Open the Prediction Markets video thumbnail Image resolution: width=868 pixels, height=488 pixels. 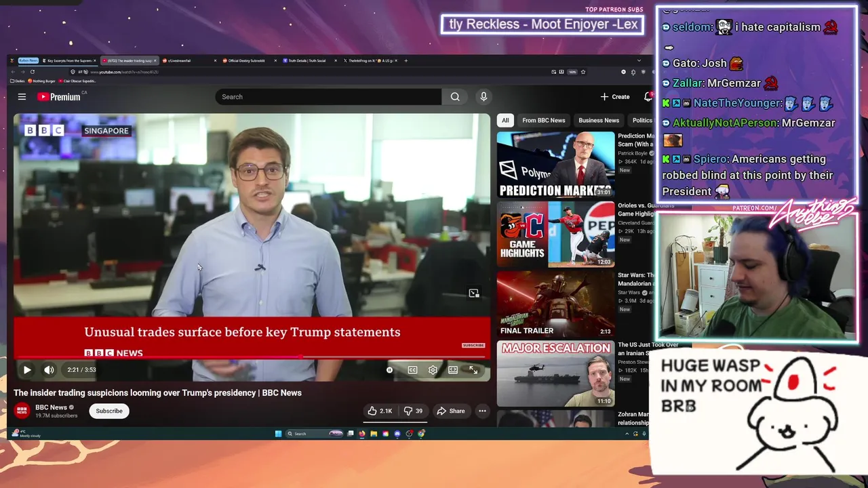tap(555, 165)
